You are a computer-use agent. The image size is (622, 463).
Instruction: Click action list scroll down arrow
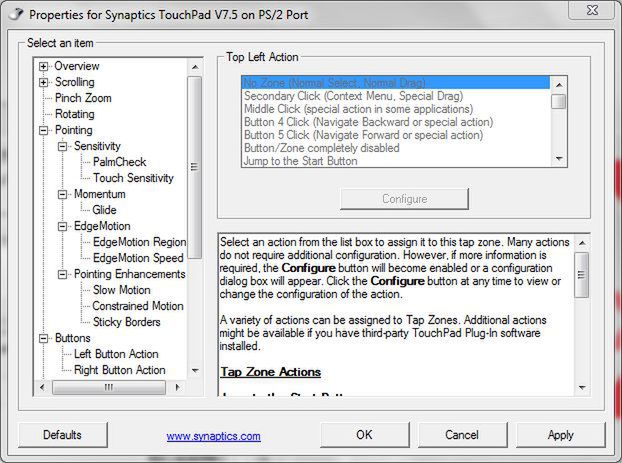point(559,158)
